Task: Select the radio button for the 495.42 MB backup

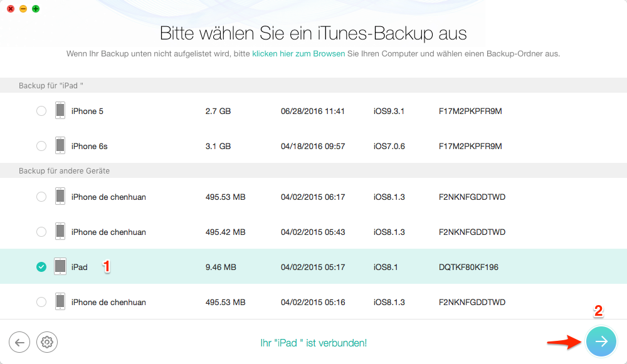Action: click(41, 232)
